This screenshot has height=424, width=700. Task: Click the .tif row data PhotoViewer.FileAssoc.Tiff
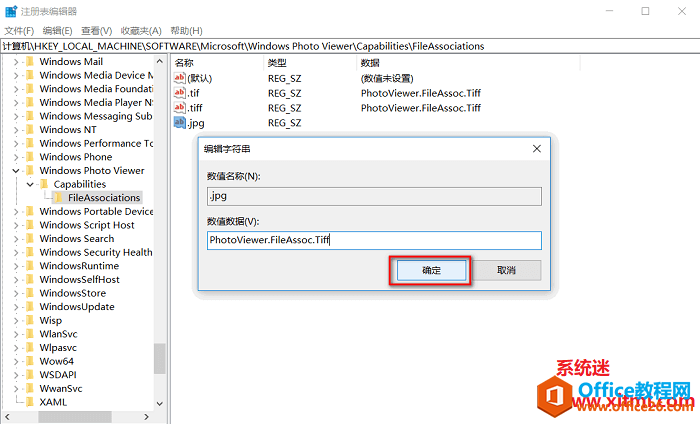pyautogui.click(x=421, y=93)
